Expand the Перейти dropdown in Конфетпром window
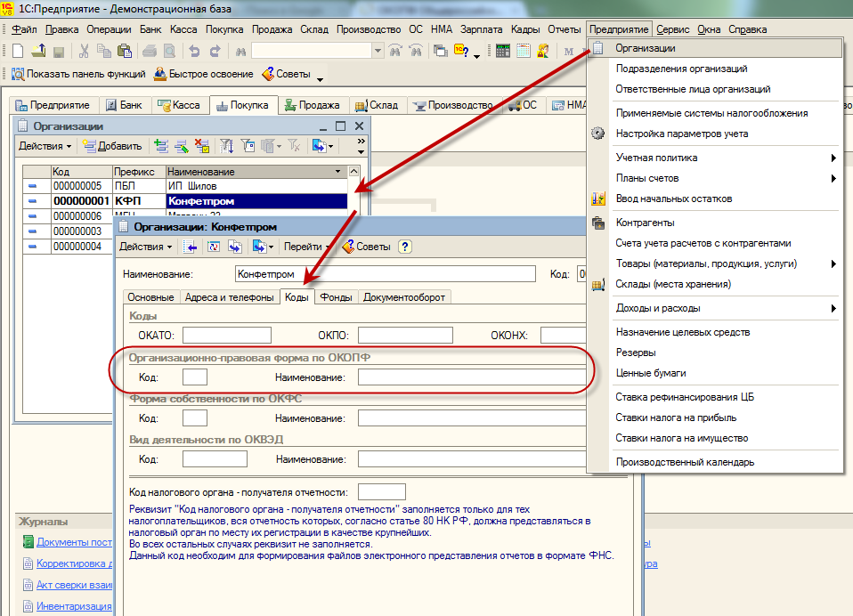This screenshot has width=853, height=616. (306, 247)
